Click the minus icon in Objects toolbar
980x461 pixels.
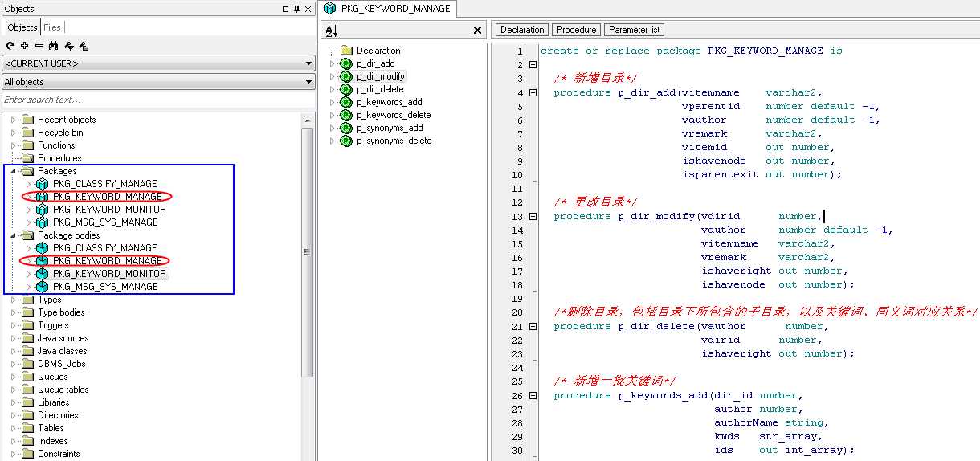(39, 46)
